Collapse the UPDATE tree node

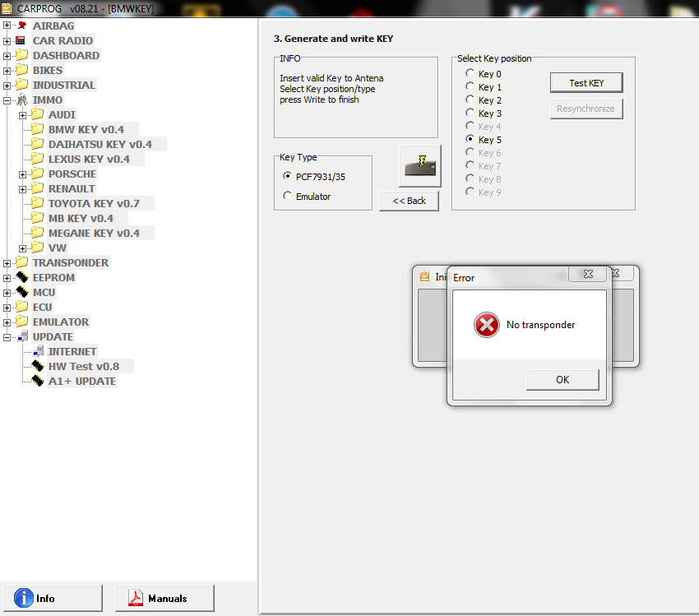coord(7,337)
